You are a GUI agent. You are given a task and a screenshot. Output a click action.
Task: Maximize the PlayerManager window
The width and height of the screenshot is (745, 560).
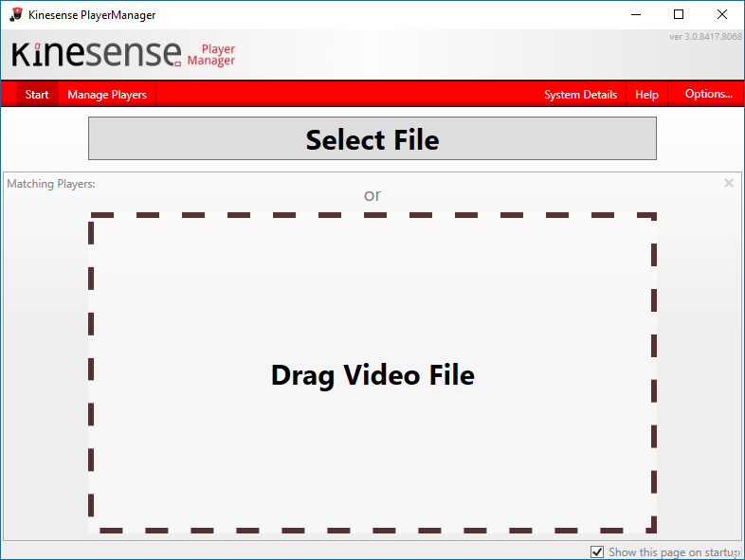[678, 14]
